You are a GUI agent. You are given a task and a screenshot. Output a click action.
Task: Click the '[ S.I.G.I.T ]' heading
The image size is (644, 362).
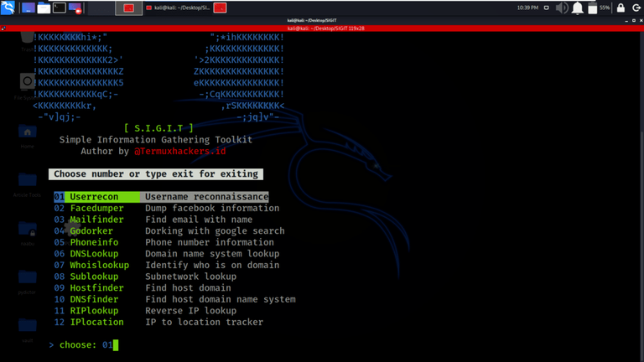158,128
